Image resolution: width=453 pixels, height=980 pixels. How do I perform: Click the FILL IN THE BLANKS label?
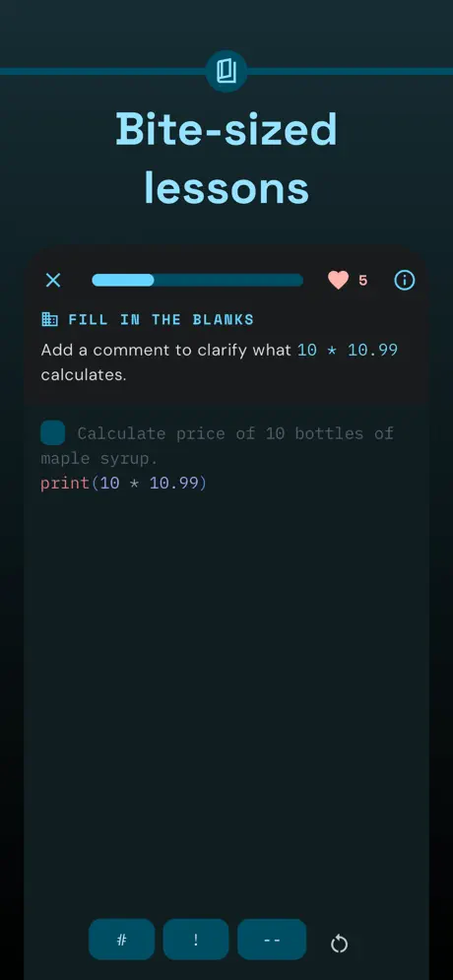pyautogui.click(x=162, y=319)
